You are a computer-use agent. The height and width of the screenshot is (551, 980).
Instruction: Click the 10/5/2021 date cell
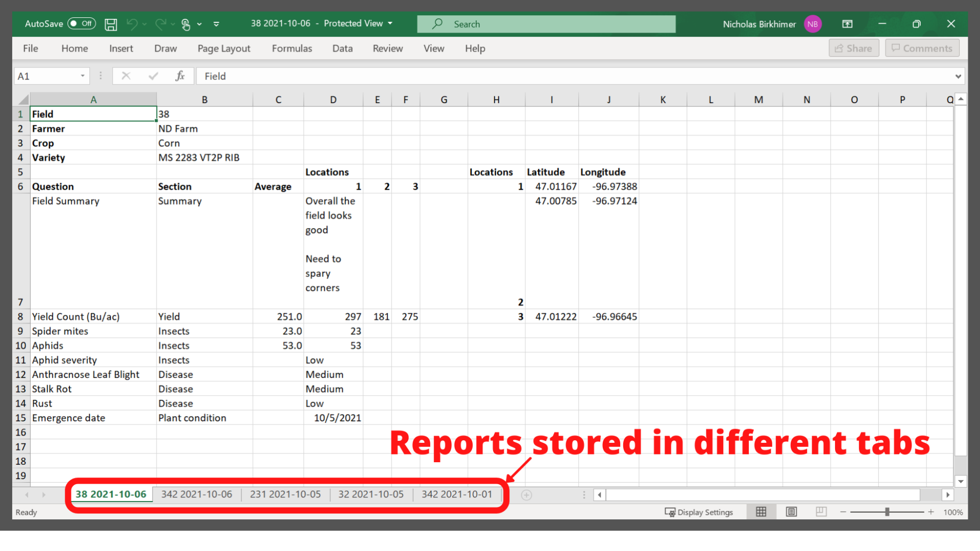333,418
